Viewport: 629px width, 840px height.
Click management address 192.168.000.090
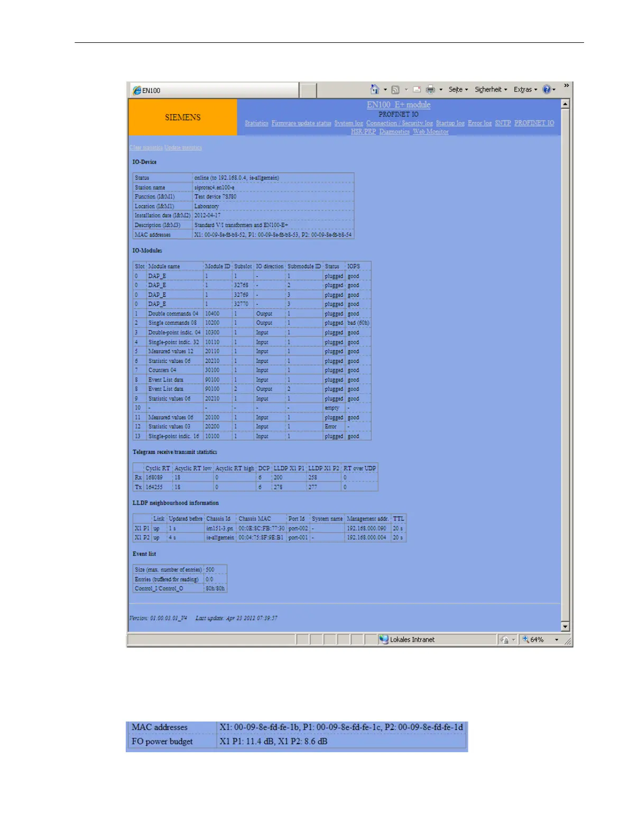click(366, 528)
